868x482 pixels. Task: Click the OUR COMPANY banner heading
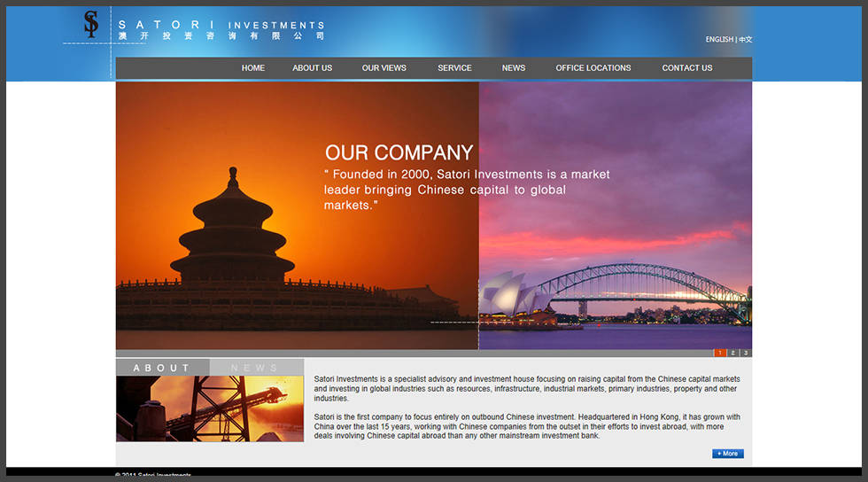(x=399, y=153)
